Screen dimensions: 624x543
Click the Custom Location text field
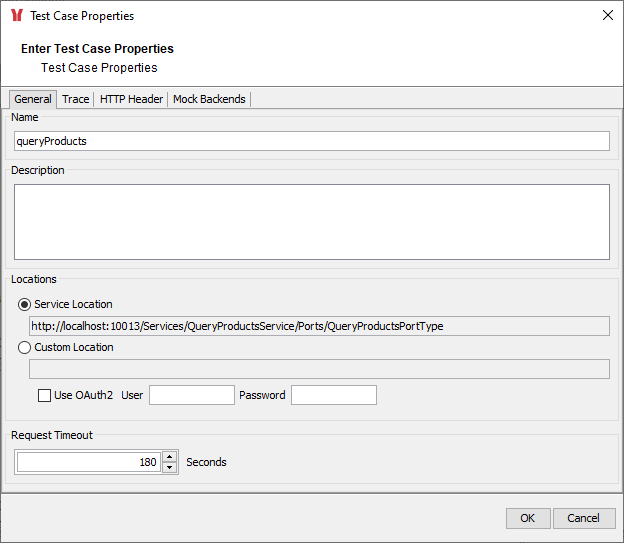pyautogui.click(x=319, y=369)
